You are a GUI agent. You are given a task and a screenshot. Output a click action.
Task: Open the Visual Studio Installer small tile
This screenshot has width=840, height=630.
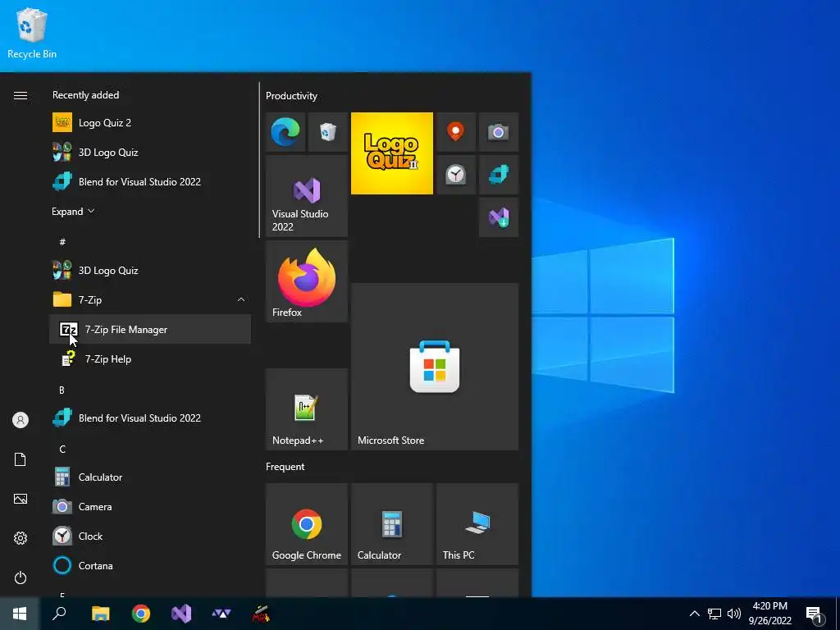click(x=499, y=217)
